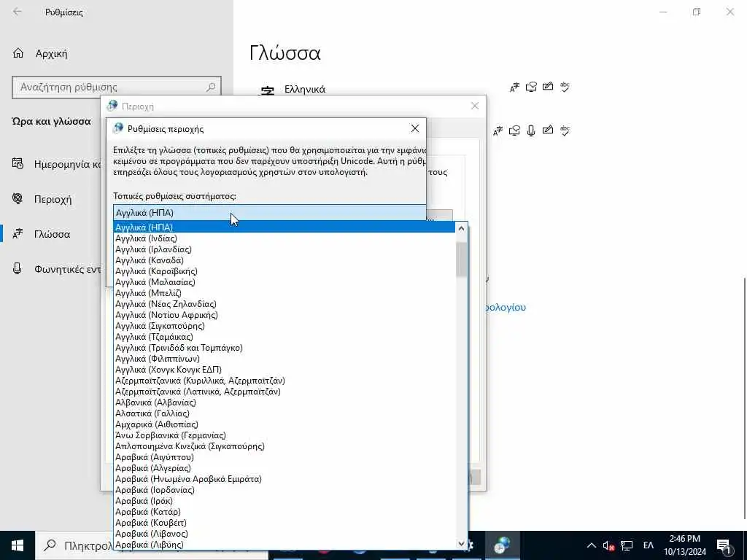Screen dimensions: 747x560
Task: Select Ελληνικά language entry in Γλώσσα page
Action: (x=305, y=89)
